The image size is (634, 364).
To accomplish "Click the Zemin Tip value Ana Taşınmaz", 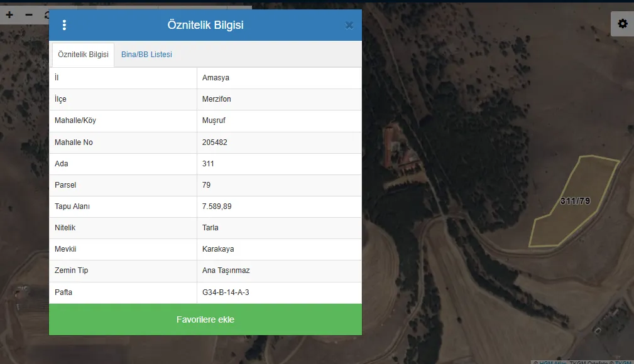I will click(226, 270).
